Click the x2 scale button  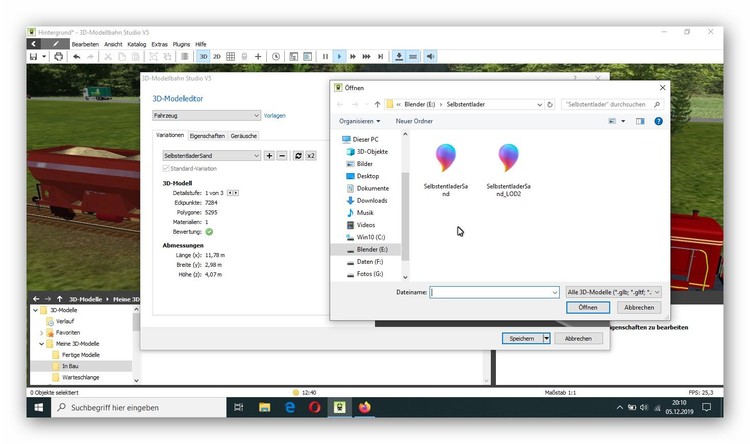point(311,156)
